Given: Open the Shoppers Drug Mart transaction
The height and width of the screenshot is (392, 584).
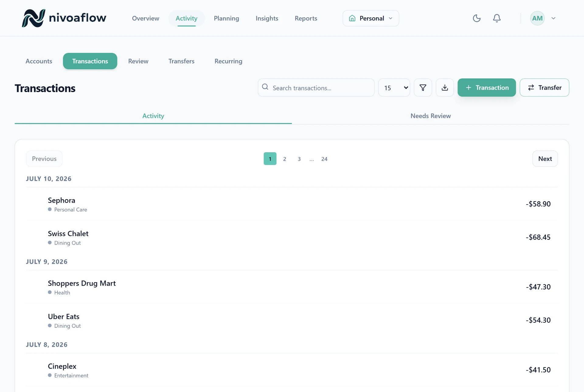Looking at the screenshot, I should [x=292, y=287].
